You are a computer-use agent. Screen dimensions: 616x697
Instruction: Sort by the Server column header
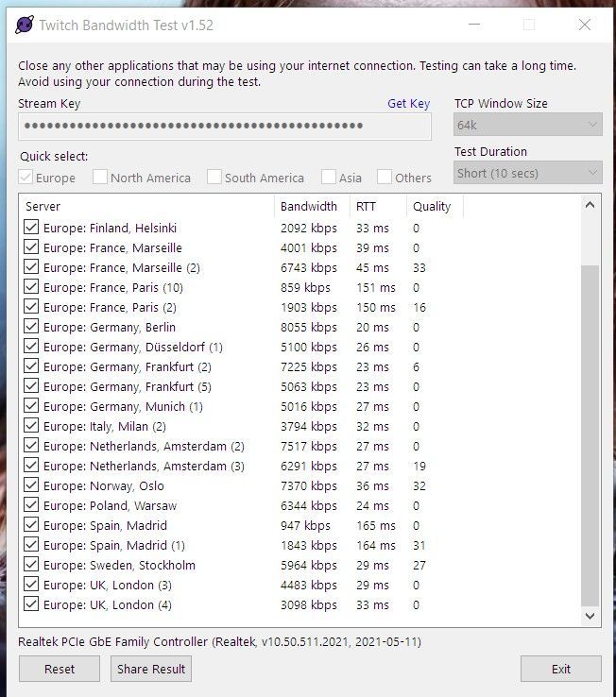[146, 206]
